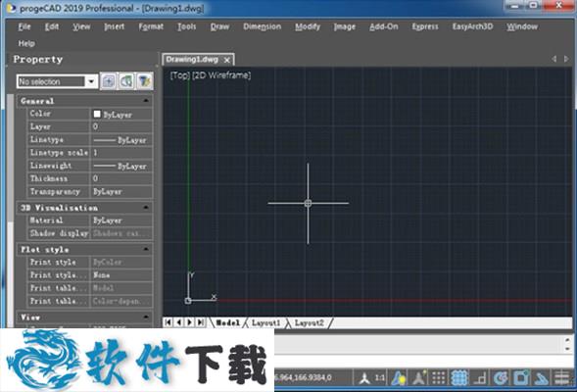The image size is (577, 392).
Task: Close the Drawing1.dwg document tab
Action: pyautogui.click(x=227, y=60)
